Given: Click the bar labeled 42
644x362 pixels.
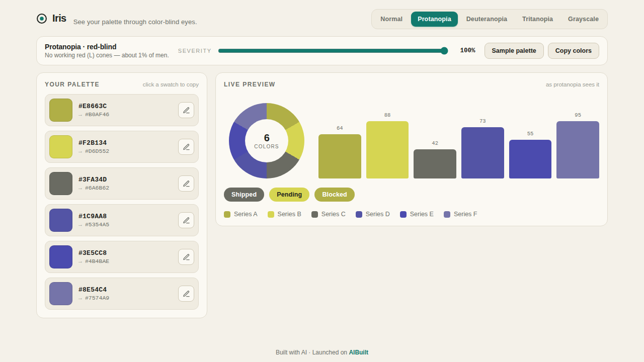Looking at the screenshot, I should click(435, 164).
